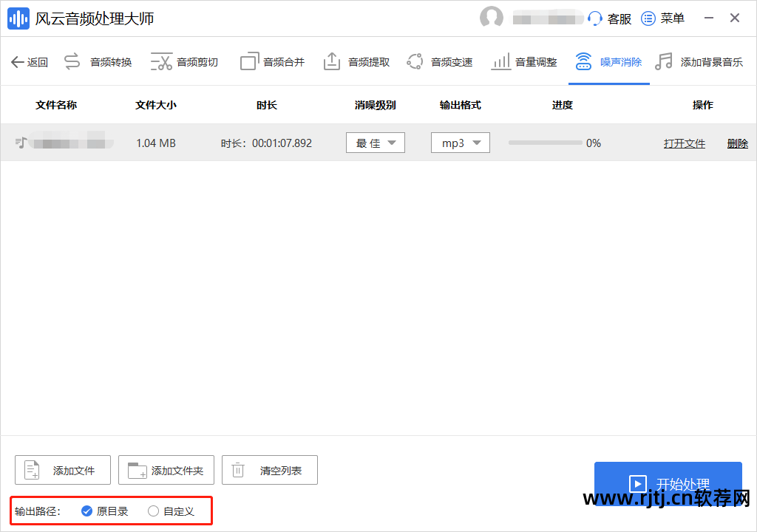Select 原目录 output path radio
The height and width of the screenshot is (532, 757).
[87, 511]
